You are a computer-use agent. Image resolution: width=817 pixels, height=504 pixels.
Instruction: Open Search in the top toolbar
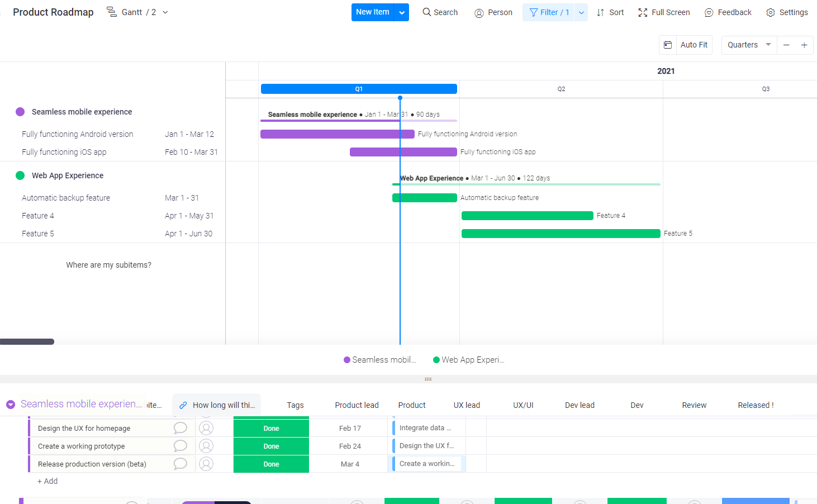click(x=440, y=12)
